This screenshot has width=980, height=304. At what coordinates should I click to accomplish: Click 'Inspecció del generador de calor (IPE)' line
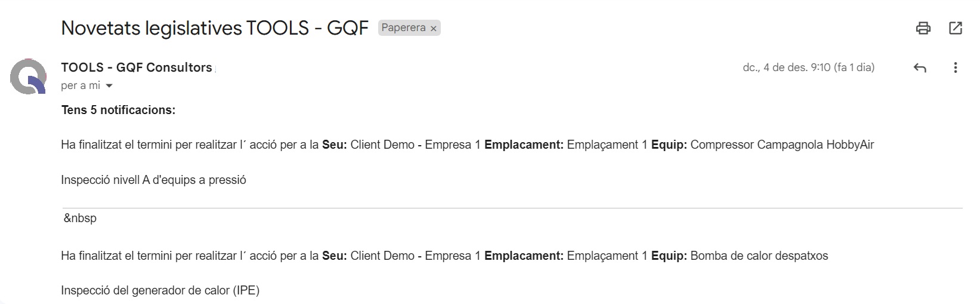click(160, 290)
